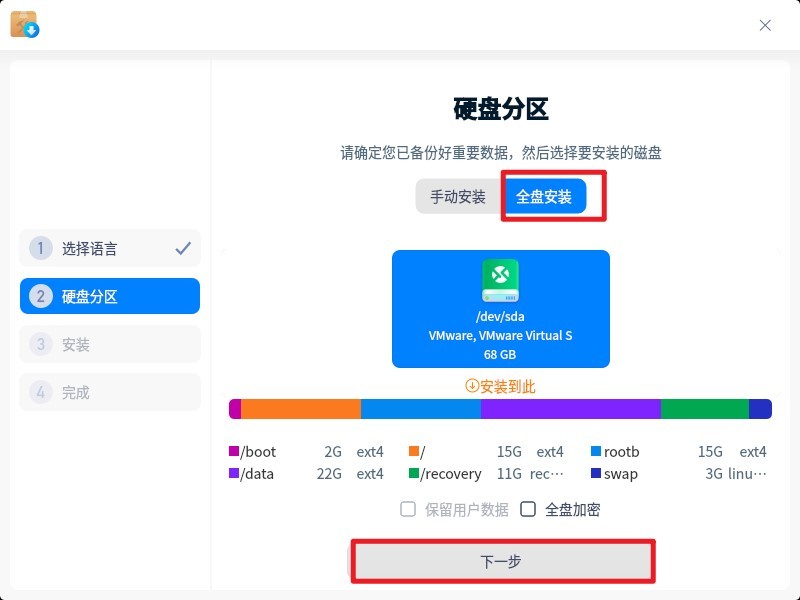The width and height of the screenshot is (800, 600).
Task: Close the installer window
Action: (765, 25)
